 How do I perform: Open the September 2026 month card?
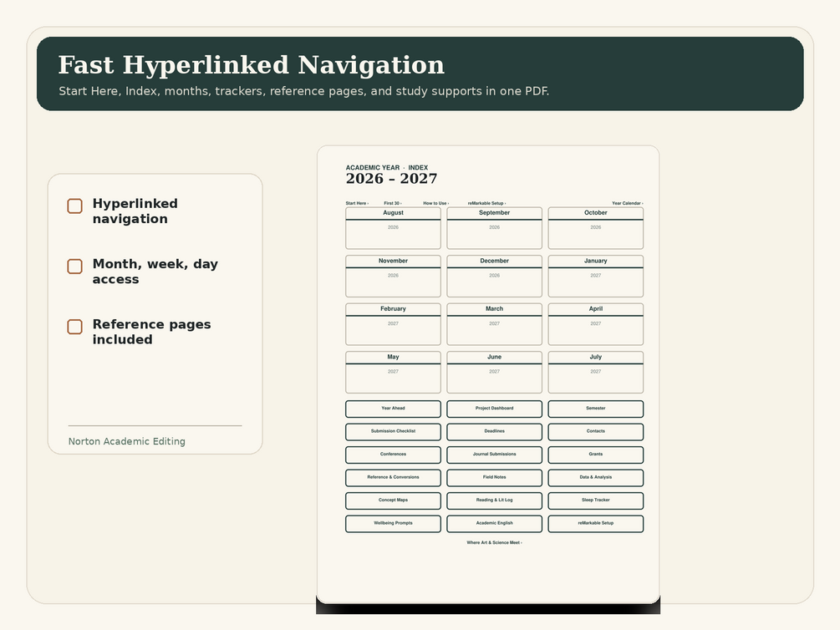[x=495, y=228]
